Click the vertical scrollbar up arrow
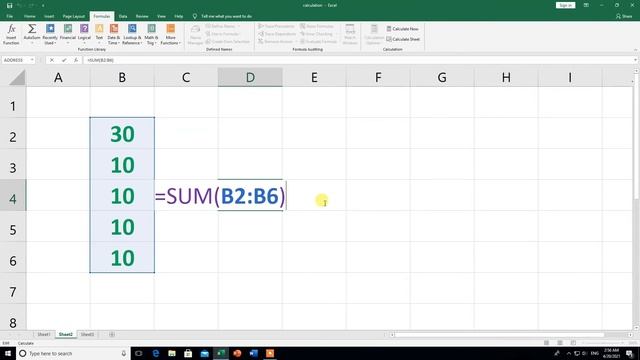Viewport: 640px width, 360px height. (636, 71)
